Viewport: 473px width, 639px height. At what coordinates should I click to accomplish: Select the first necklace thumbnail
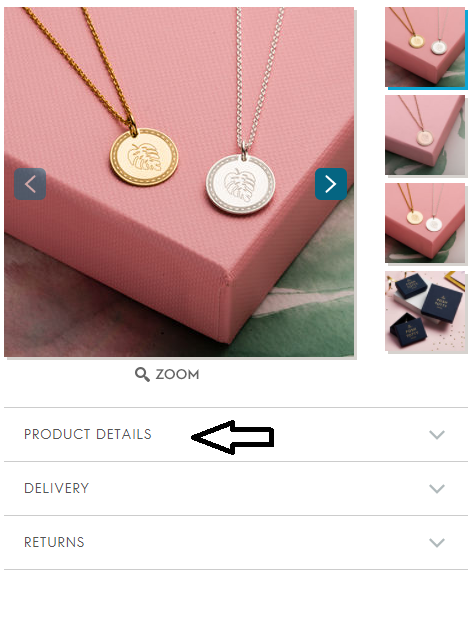pos(425,47)
